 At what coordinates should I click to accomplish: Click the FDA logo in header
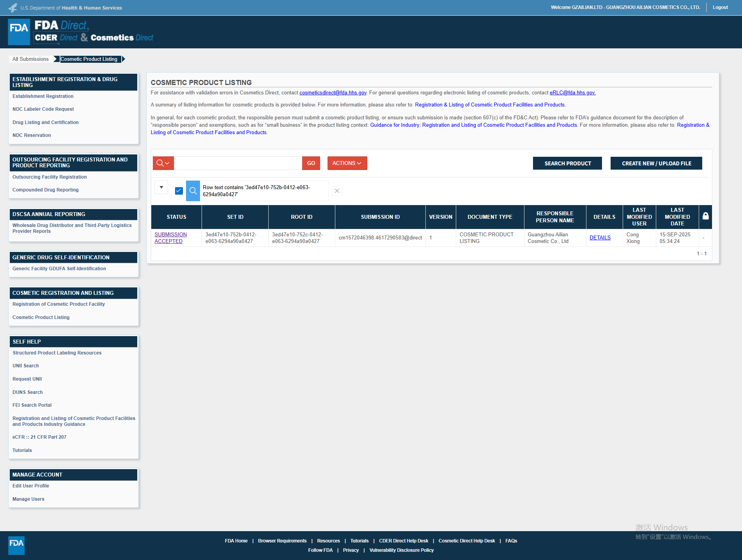19,32
